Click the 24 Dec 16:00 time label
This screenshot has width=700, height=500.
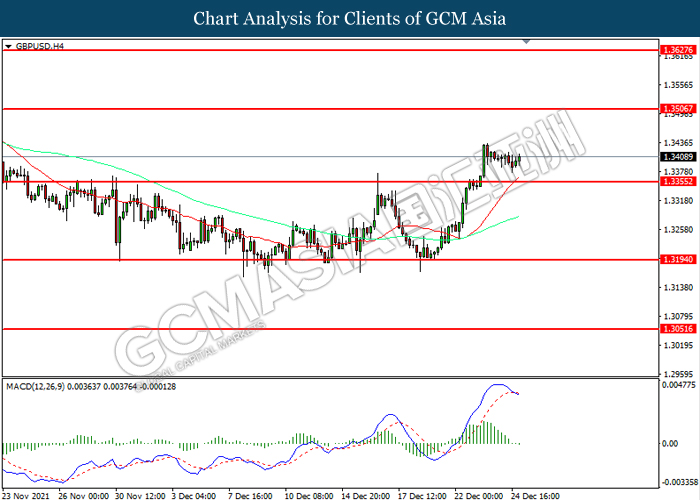[x=535, y=496]
